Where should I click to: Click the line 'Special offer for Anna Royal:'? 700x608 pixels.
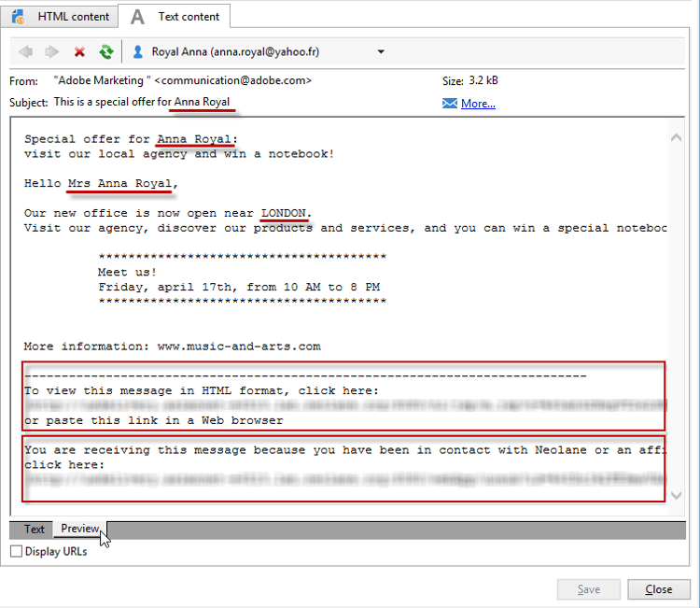132,139
